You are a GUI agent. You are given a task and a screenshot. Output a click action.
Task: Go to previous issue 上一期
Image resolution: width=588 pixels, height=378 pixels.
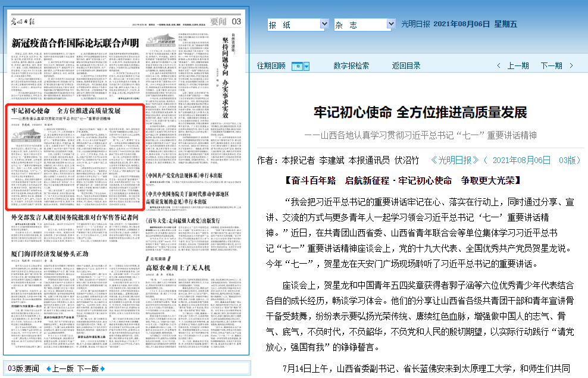pyautogui.click(x=517, y=66)
